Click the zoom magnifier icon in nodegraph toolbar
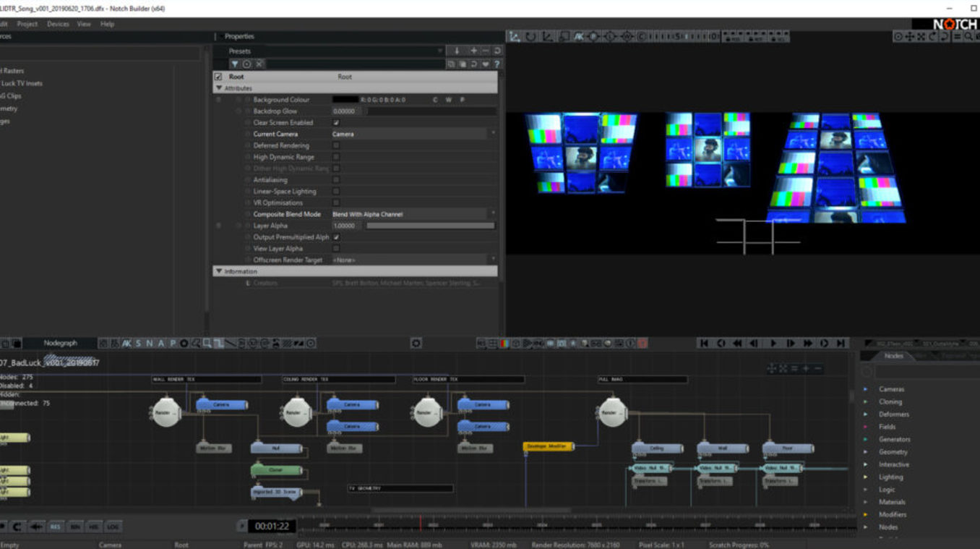980x549 pixels. click(x=206, y=344)
